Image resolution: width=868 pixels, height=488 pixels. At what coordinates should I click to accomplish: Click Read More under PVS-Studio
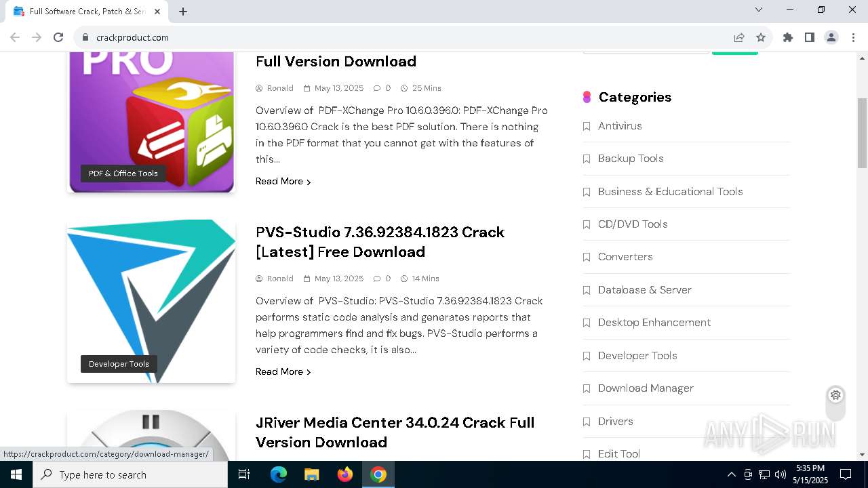point(283,371)
